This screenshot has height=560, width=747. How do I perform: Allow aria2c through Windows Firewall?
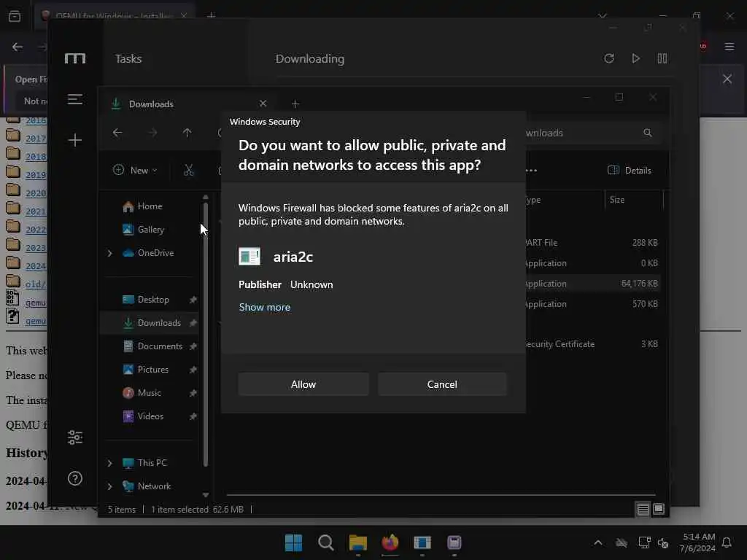click(x=303, y=384)
